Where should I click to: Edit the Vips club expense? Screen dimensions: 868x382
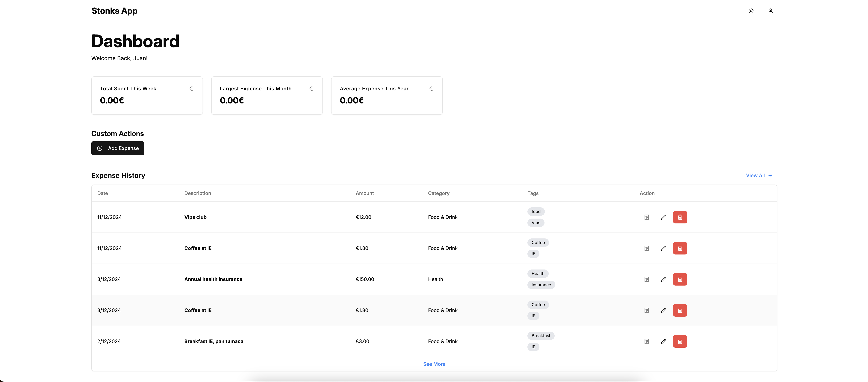(x=663, y=217)
